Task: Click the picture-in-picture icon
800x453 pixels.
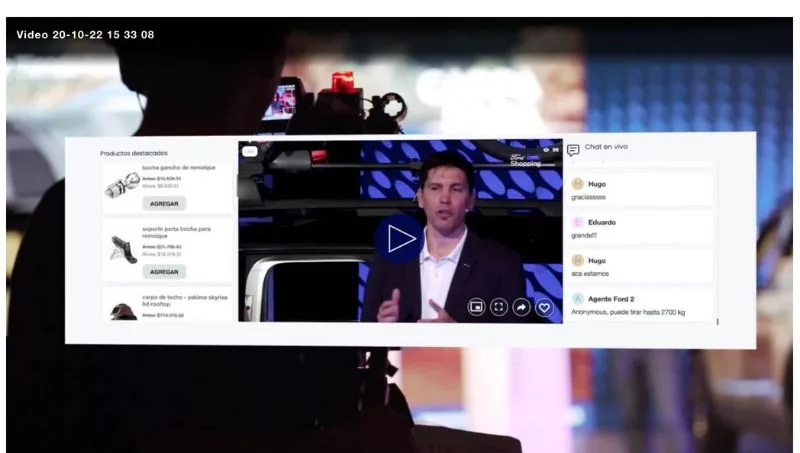Action: (x=477, y=307)
